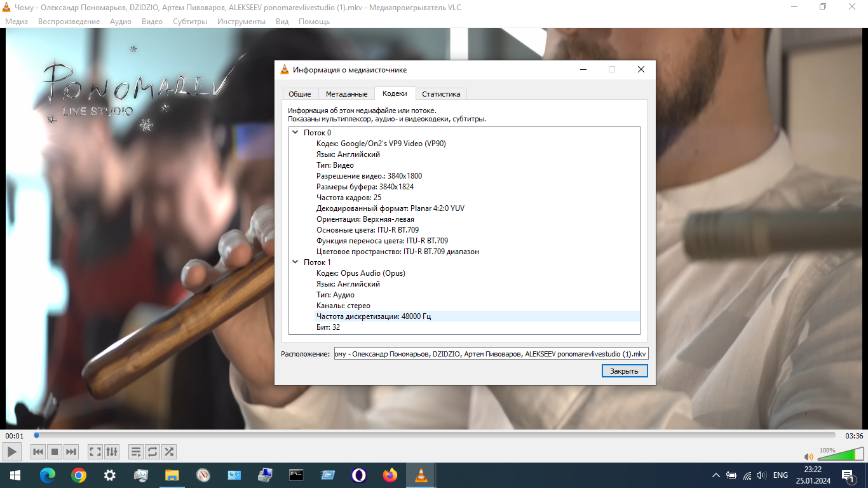Toggle fullscreen video mode

(x=95, y=452)
